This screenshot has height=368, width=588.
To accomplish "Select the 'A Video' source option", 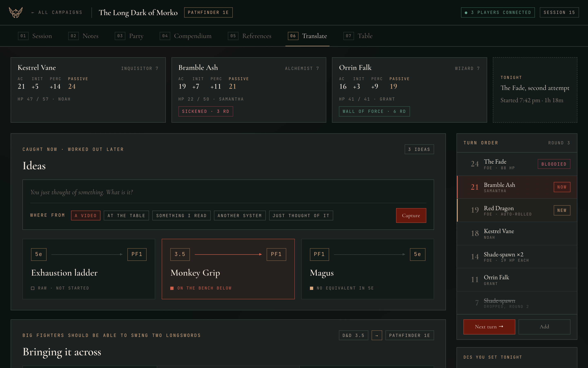I will coord(86,216).
